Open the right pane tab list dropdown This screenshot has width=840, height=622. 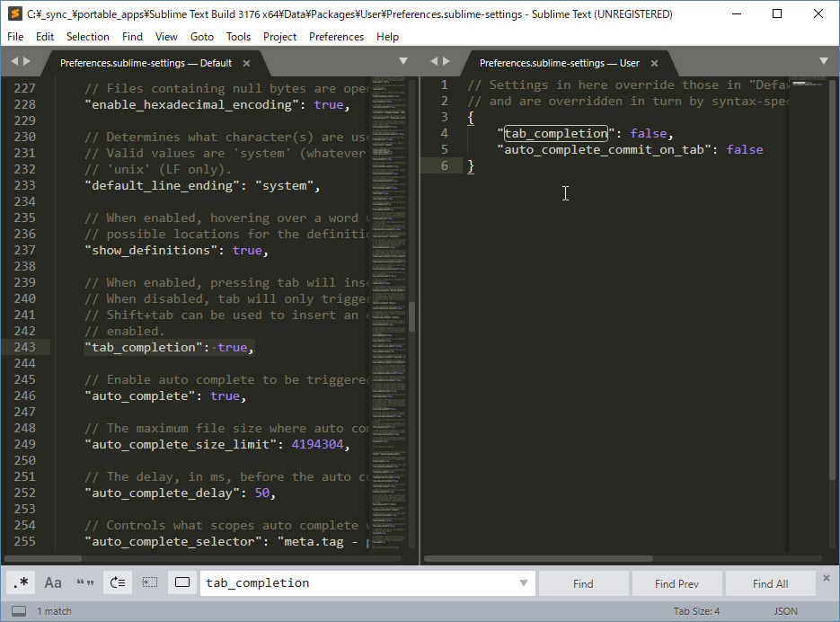(x=824, y=61)
